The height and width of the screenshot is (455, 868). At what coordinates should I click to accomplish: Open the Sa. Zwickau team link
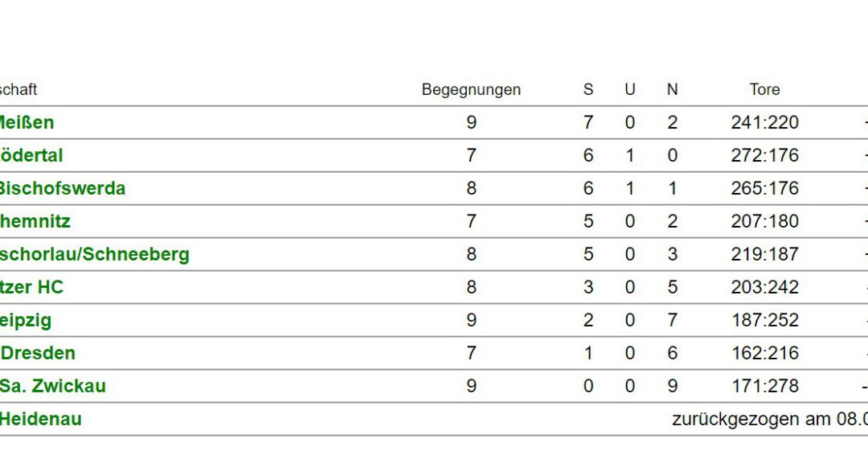pyautogui.click(x=52, y=386)
